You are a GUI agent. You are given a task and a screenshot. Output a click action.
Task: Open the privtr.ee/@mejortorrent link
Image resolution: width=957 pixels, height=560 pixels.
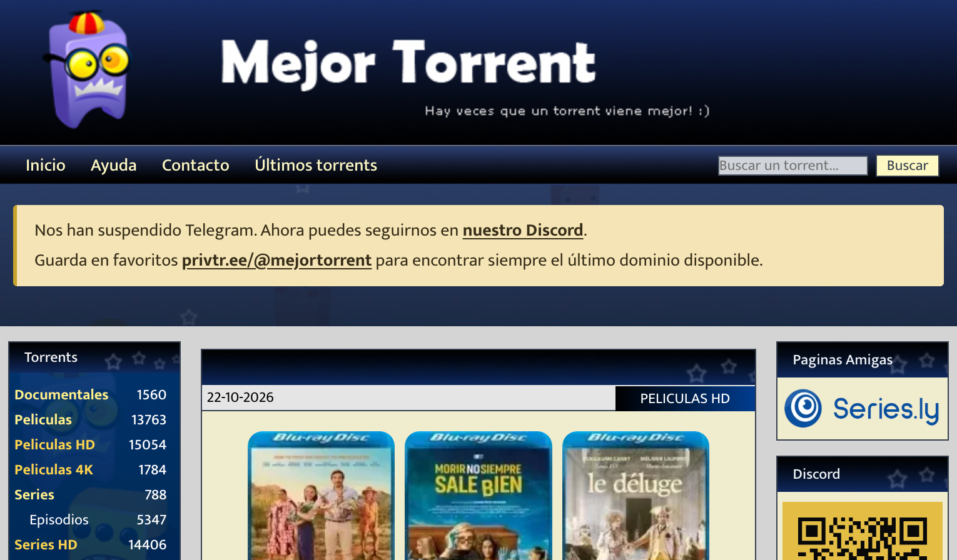pos(276,260)
